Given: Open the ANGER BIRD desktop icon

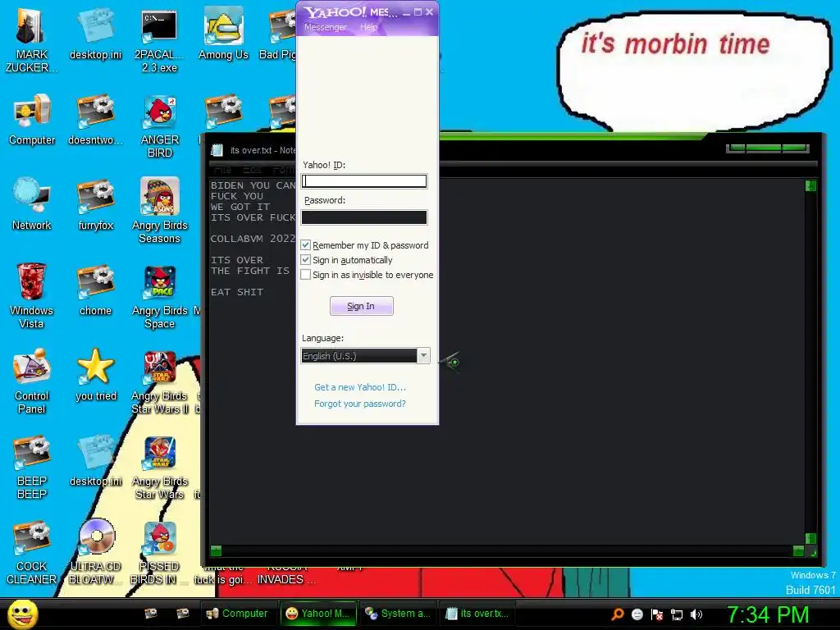Looking at the screenshot, I should coord(160,127).
